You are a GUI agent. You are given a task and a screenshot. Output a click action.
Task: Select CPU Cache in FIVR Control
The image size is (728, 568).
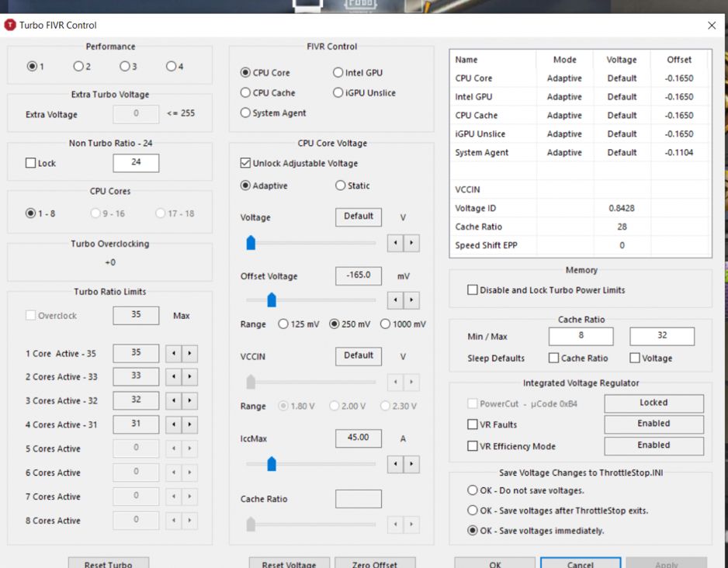pyautogui.click(x=245, y=93)
